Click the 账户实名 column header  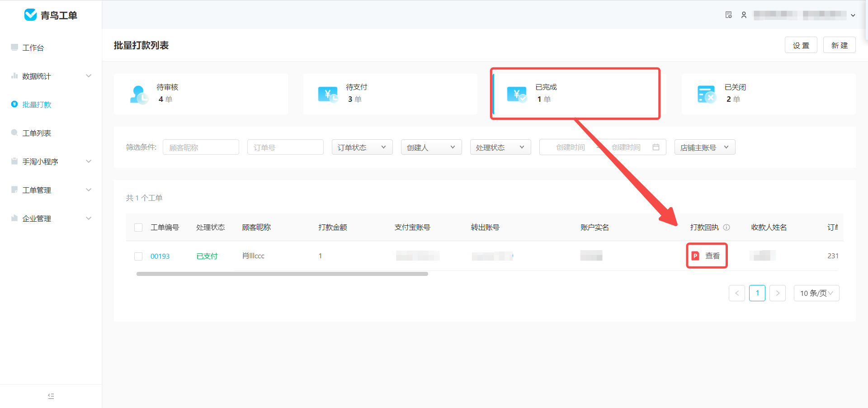pos(594,228)
